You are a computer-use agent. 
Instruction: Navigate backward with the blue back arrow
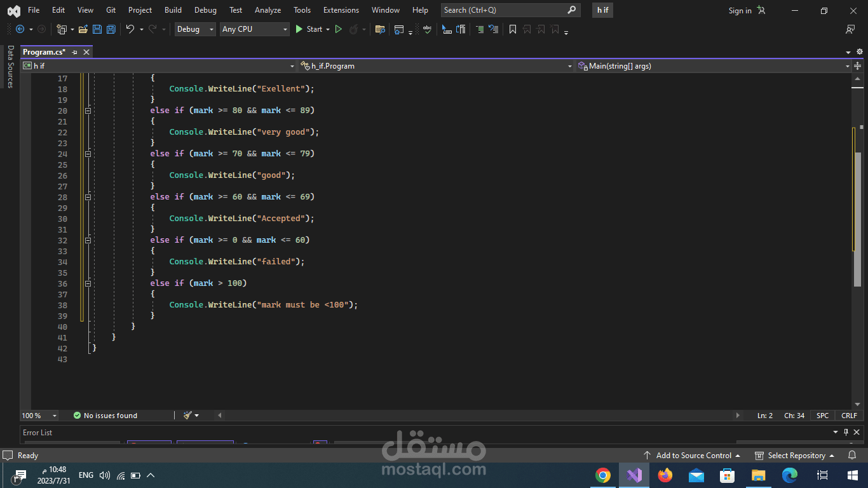coord(20,29)
